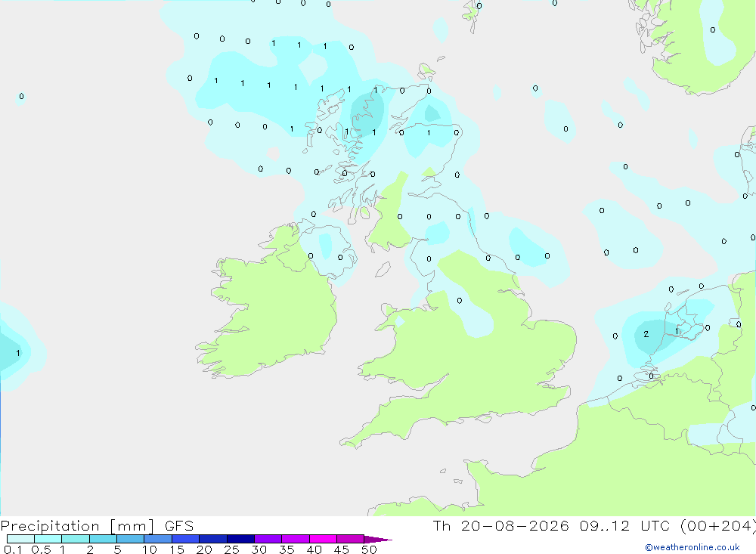756x554 pixels.
Task: Click the "(00+204)" forecast offset text
Action: (x=718, y=526)
